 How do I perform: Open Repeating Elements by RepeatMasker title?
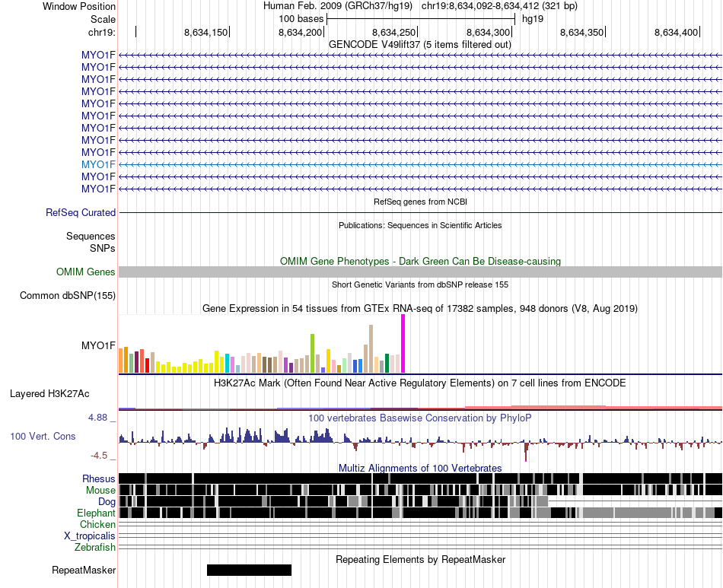[x=420, y=559]
